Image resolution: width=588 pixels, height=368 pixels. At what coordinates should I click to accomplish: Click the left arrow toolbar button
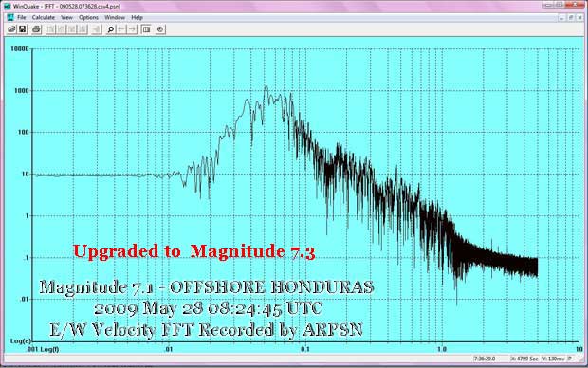pos(121,29)
